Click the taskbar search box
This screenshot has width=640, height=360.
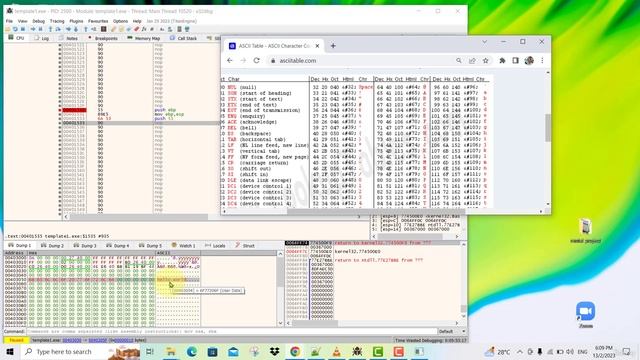(x=81, y=351)
